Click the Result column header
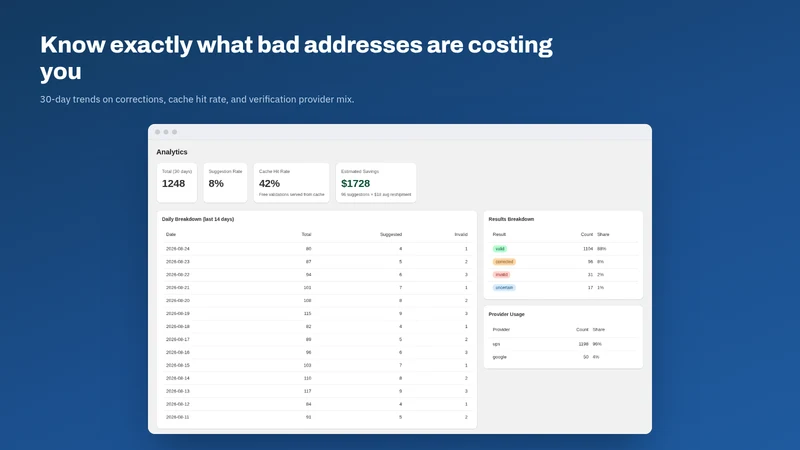The height and width of the screenshot is (450, 800). point(499,235)
